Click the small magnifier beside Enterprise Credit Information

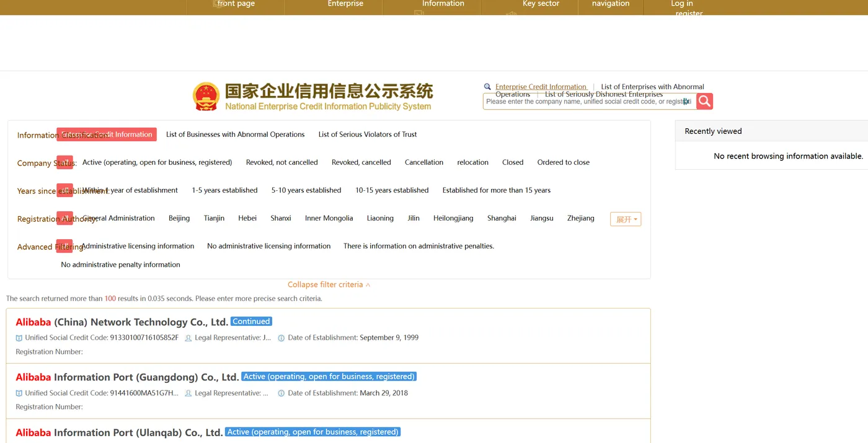[488, 87]
